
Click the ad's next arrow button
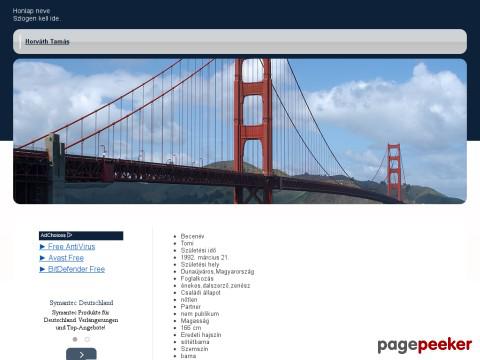[x=81, y=354]
